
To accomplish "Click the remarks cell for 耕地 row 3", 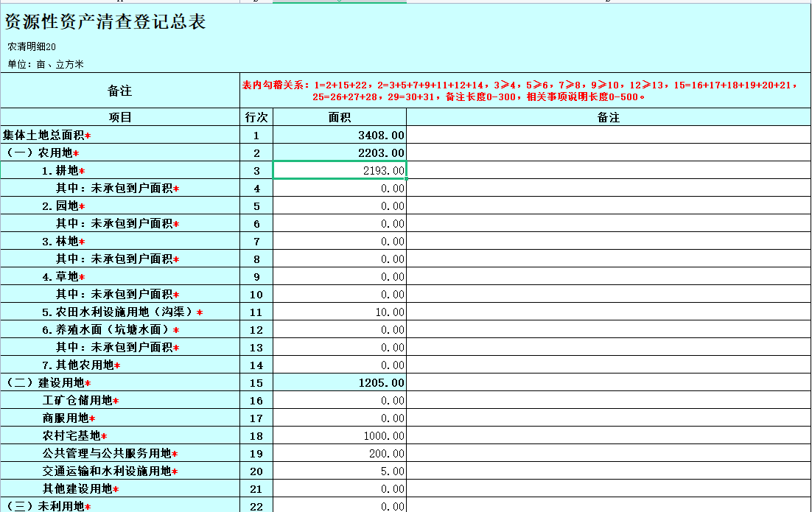I will [x=609, y=170].
